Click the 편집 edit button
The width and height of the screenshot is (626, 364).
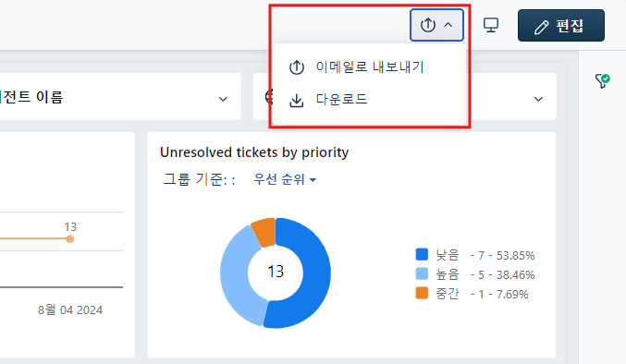point(561,26)
